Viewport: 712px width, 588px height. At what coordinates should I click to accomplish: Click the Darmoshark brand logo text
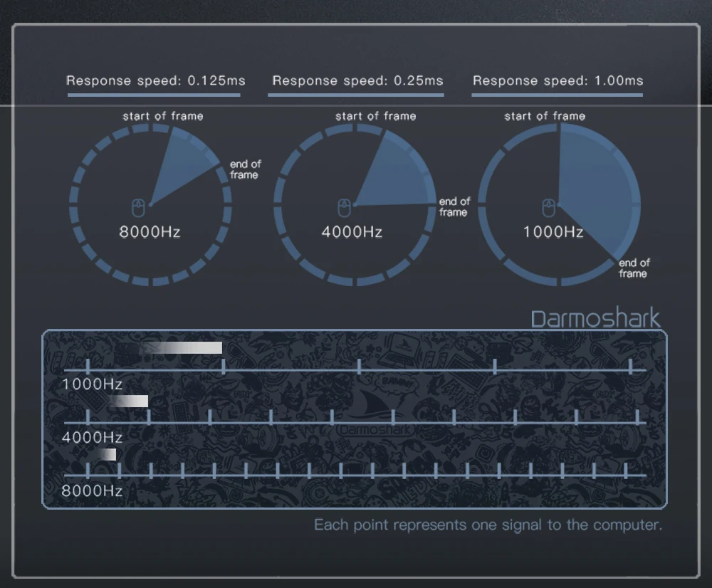(x=595, y=317)
